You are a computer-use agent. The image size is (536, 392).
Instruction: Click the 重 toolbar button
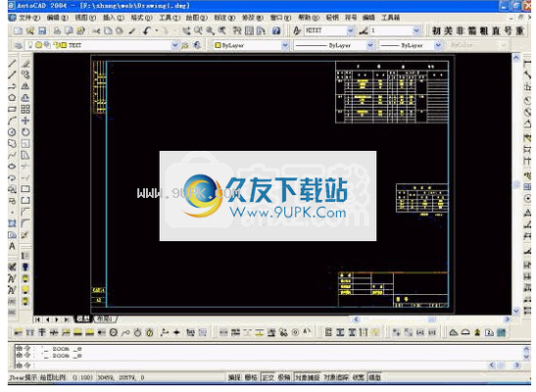pos(520,31)
